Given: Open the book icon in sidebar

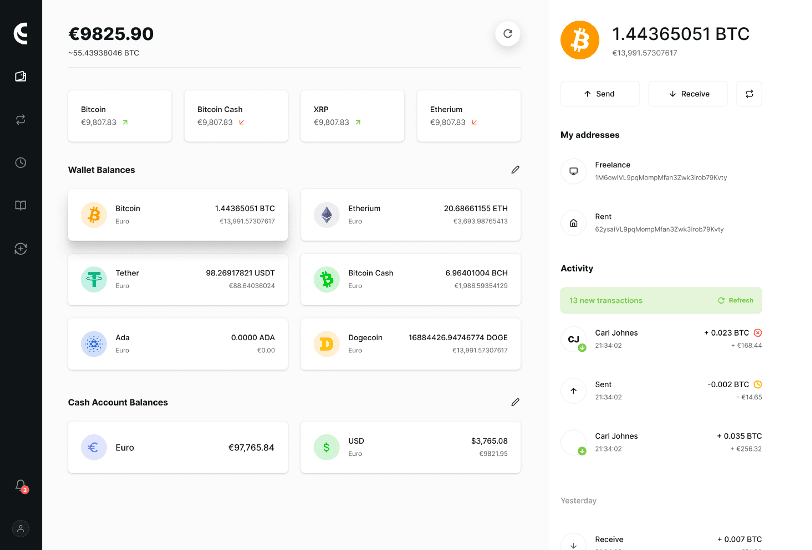Looking at the screenshot, I should 20,205.
